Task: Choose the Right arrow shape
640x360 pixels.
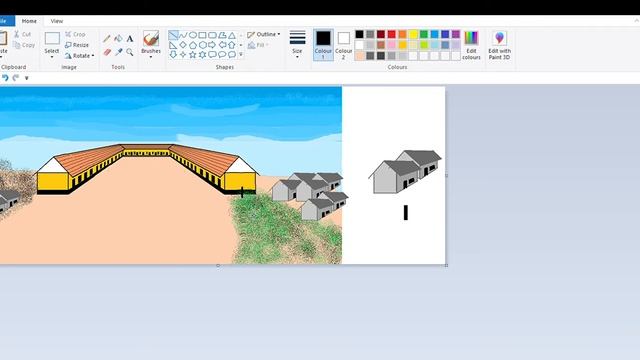Action: point(212,45)
